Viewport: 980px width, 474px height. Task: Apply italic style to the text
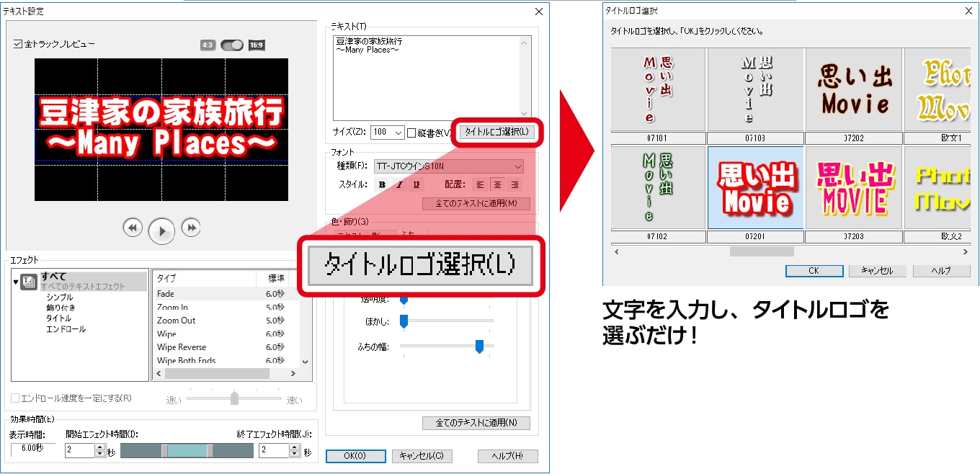click(x=399, y=185)
